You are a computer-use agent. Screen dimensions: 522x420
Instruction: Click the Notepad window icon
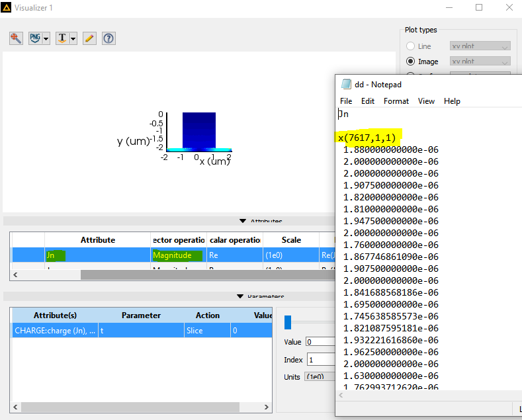pyautogui.click(x=346, y=84)
